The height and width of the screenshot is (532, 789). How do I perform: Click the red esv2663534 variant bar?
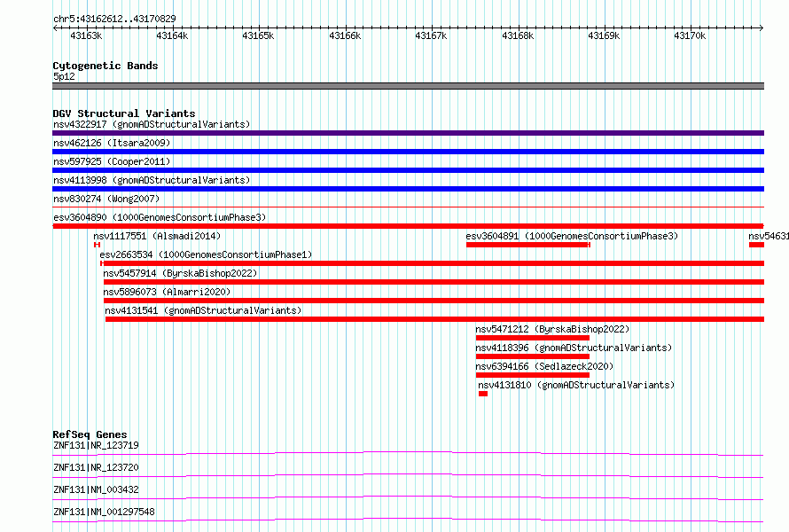tap(433, 263)
